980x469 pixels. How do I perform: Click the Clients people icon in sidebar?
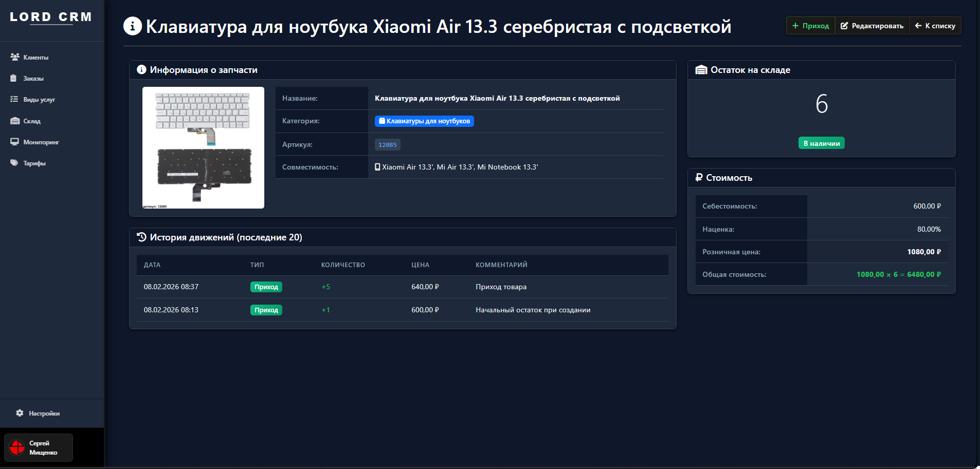(x=15, y=57)
